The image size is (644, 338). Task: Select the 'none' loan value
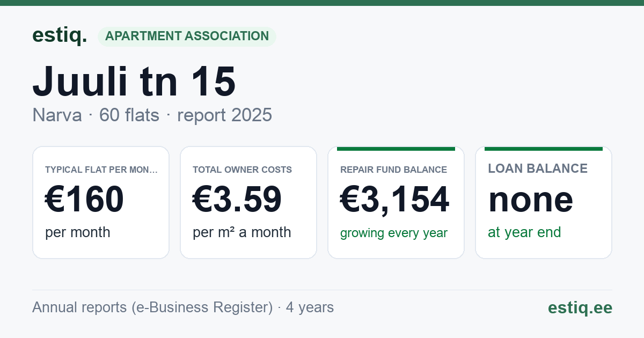click(531, 200)
